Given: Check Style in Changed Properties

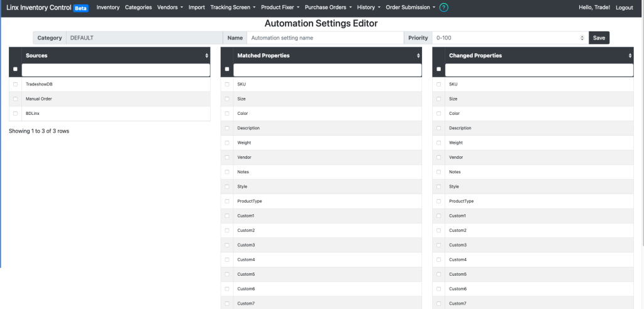Looking at the screenshot, I should (438, 187).
